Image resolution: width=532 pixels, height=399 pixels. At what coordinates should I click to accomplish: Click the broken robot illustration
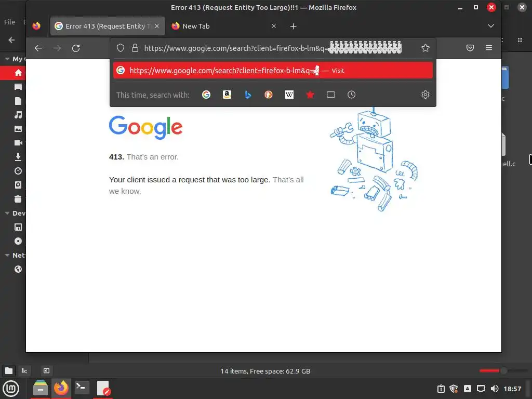[x=373, y=159]
